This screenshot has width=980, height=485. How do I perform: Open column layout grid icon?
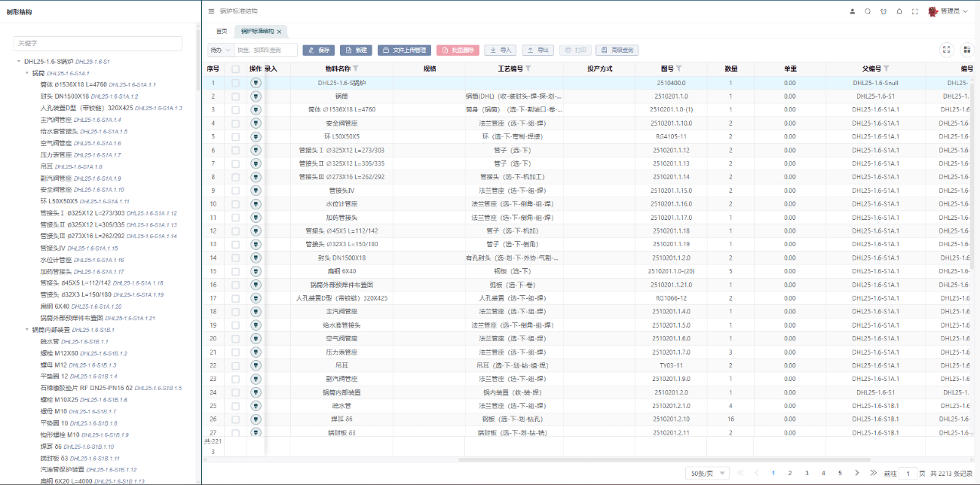click(x=966, y=50)
